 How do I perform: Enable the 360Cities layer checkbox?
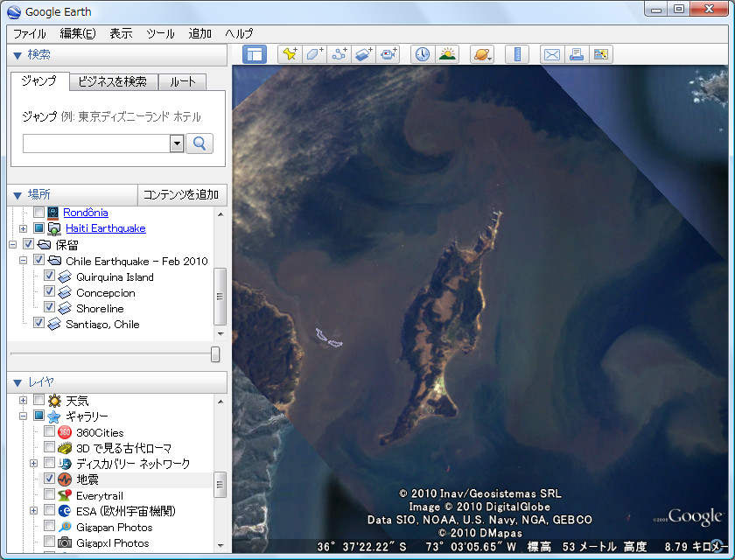click(49, 430)
